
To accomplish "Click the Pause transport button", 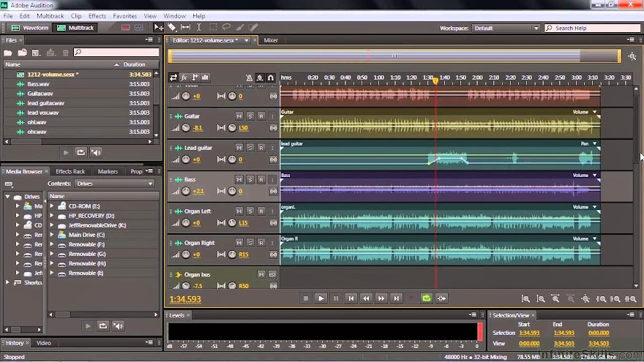I will click(x=336, y=298).
